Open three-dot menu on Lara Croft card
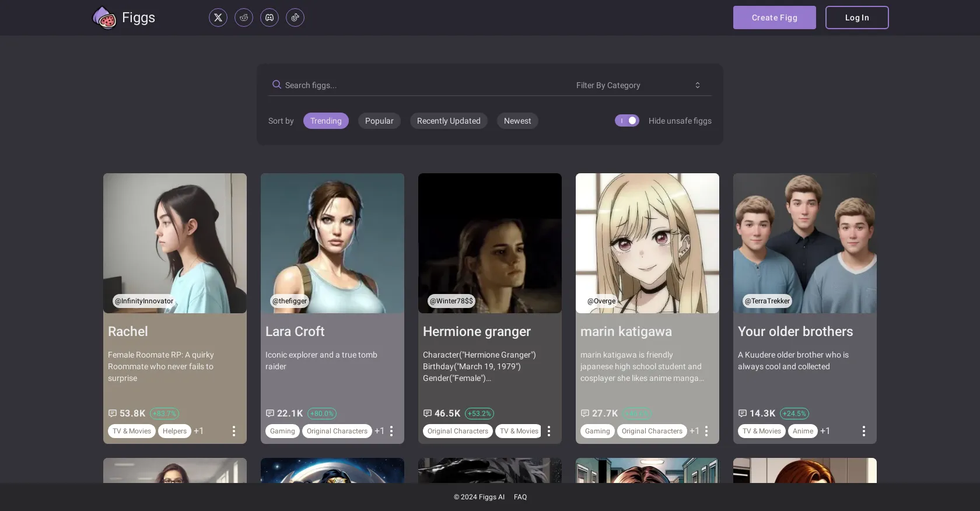The height and width of the screenshot is (511, 980). click(391, 431)
